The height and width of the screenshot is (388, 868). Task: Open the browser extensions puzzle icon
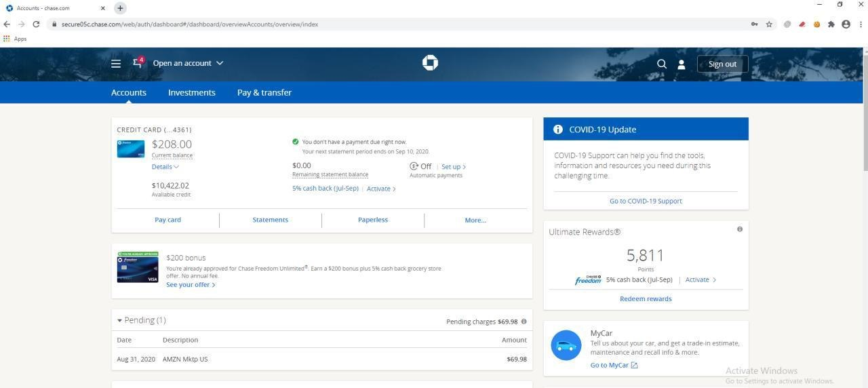click(x=831, y=24)
